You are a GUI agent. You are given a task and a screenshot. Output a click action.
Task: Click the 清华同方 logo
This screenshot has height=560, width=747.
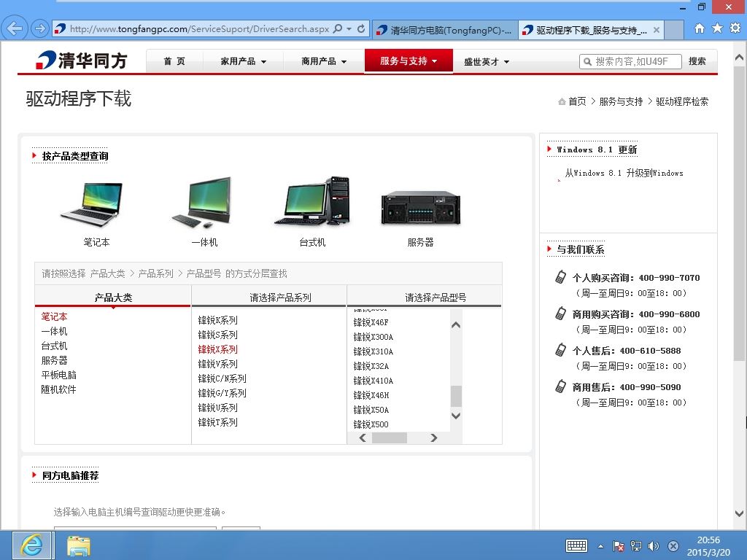coord(81,61)
